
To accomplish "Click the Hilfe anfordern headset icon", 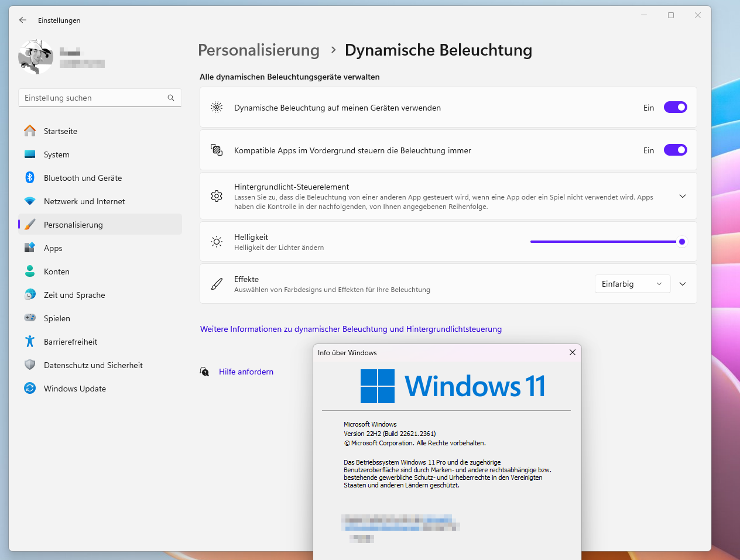I will point(204,372).
